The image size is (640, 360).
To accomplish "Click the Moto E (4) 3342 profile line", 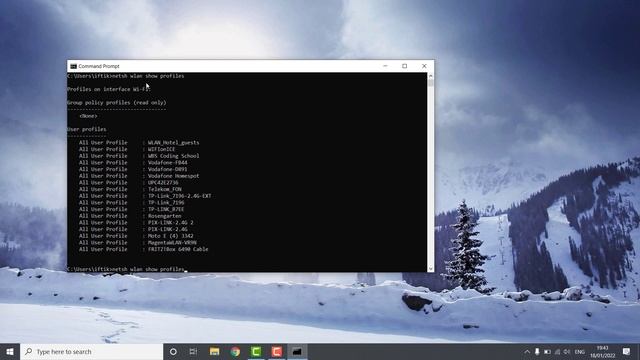I will 136,236.
